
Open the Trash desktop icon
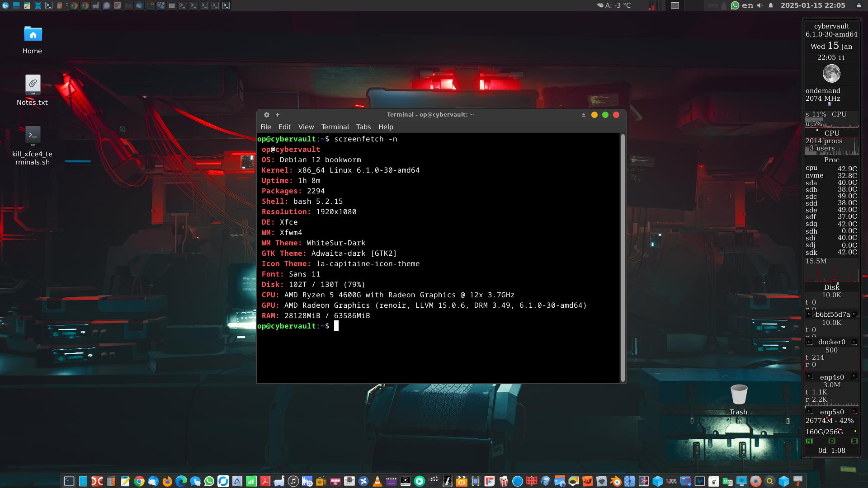click(739, 395)
